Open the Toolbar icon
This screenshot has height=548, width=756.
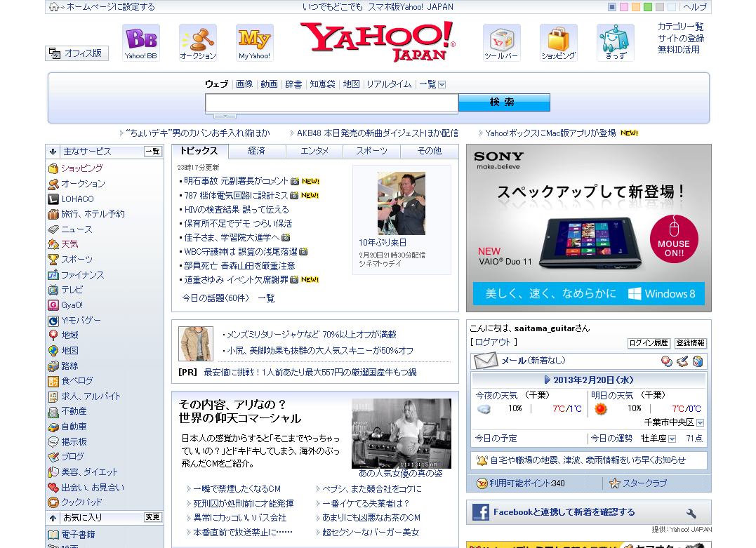pos(501,43)
